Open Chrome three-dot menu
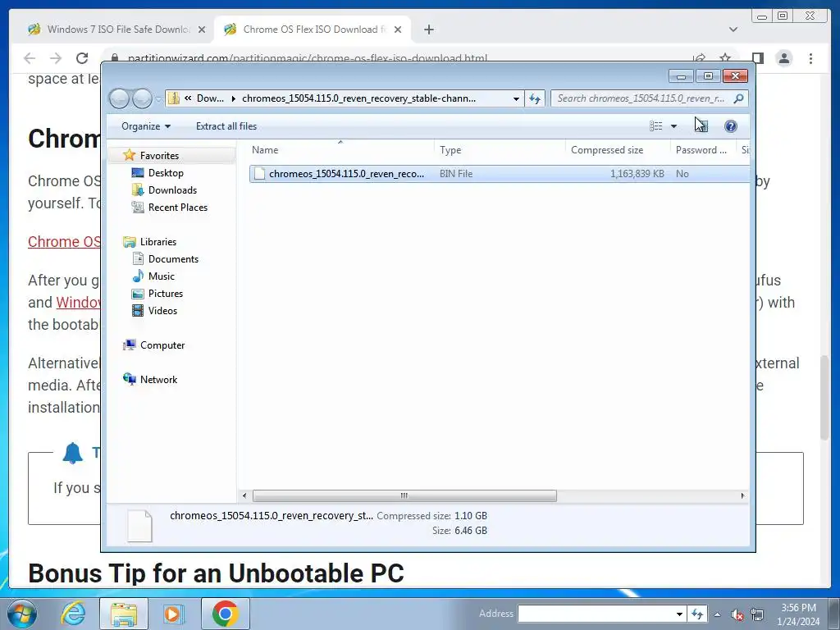The image size is (840, 630). [x=810, y=58]
